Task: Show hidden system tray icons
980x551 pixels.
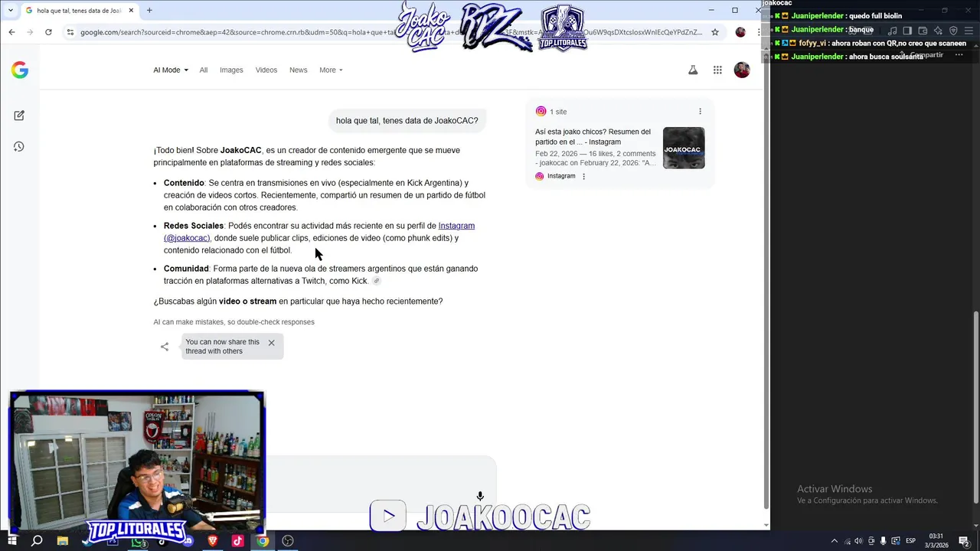Action: coord(834,541)
